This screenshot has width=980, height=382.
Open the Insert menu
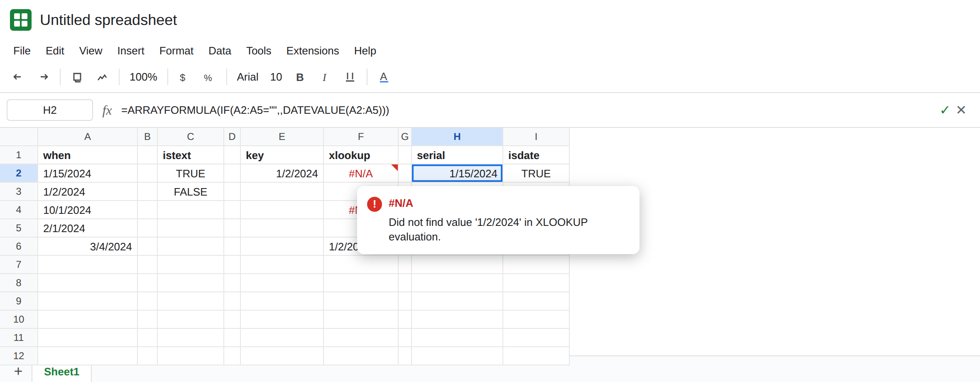pyautogui.click(x=131, y=51)
